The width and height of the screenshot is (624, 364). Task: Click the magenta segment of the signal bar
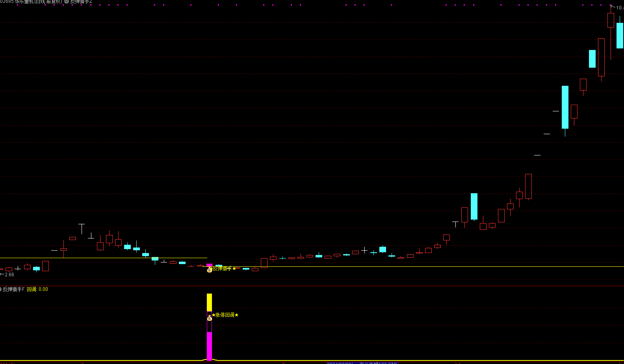209,346
